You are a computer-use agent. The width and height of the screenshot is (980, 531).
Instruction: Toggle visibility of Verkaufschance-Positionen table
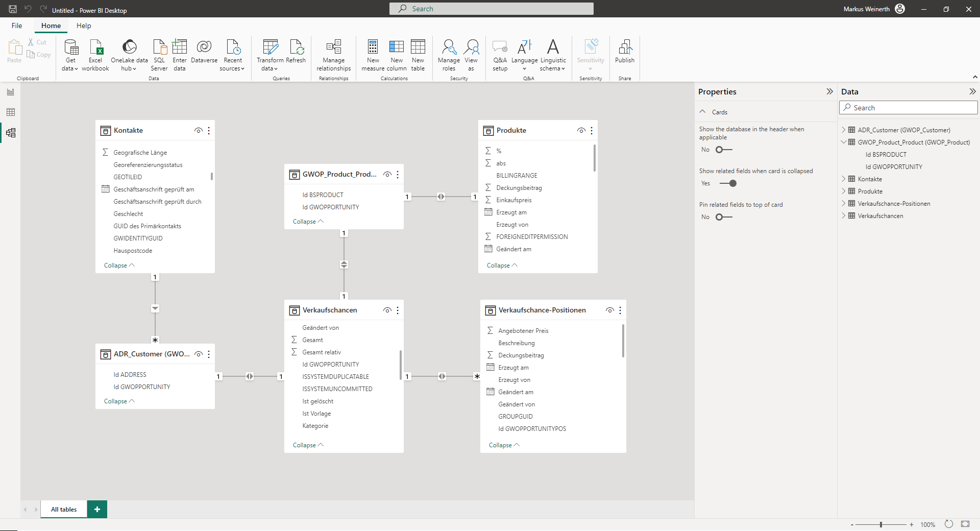click(610, 310)
